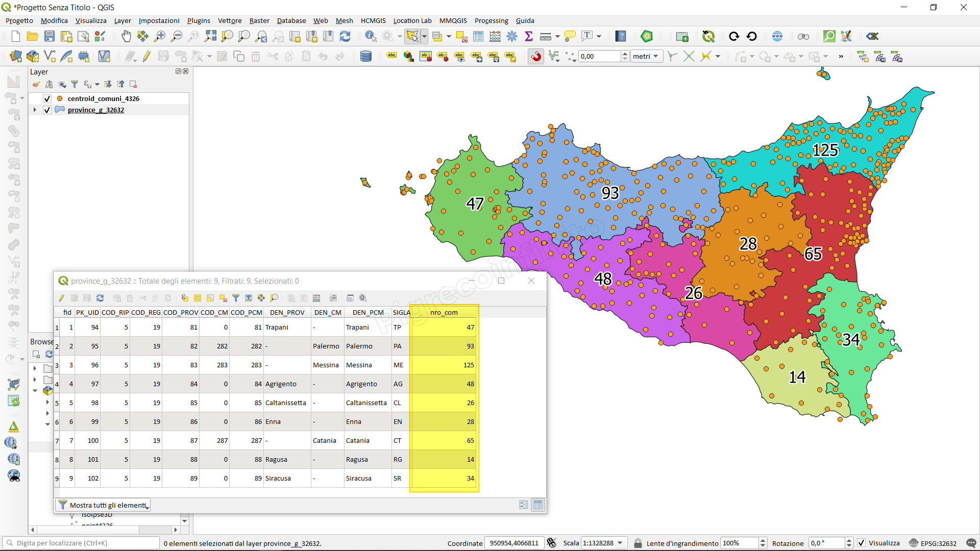Open the metri units dropdown
Image resolution: width=980 pixels, height=551 pixels.
(647, 56)
